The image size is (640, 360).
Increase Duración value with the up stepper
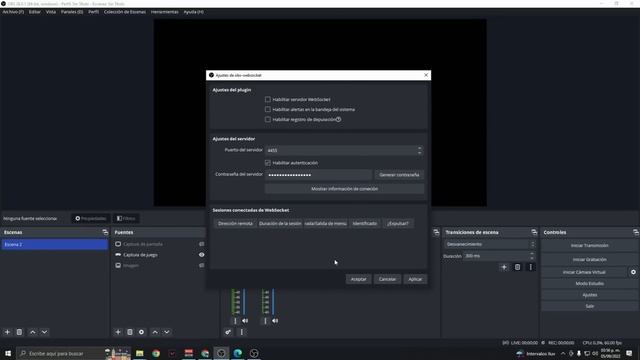(532, 254)
